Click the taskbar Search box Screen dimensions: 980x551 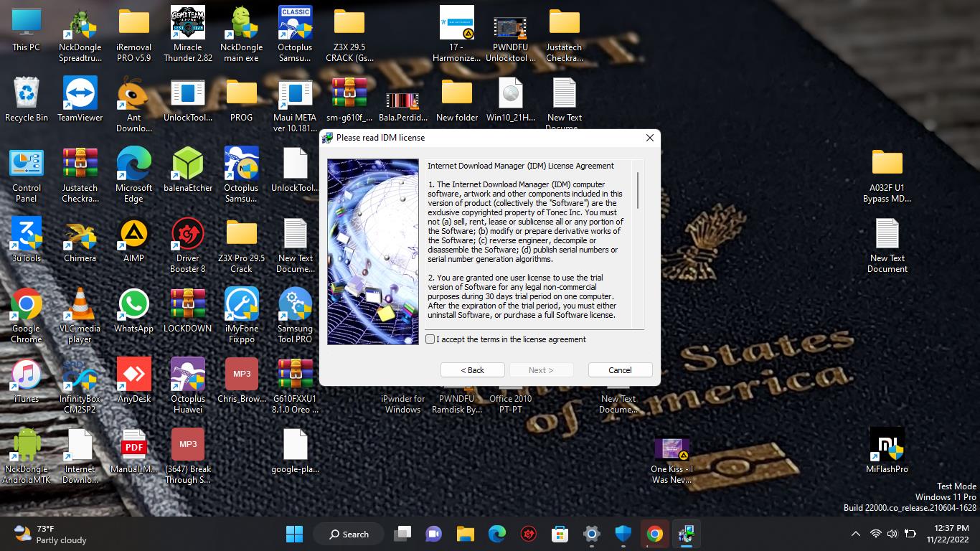(349, 534)
